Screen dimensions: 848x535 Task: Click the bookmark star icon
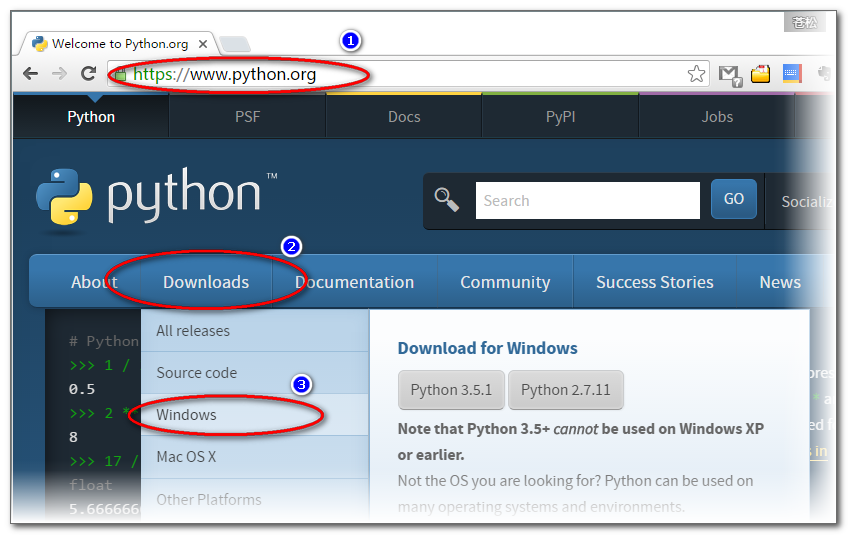(697, 74)
